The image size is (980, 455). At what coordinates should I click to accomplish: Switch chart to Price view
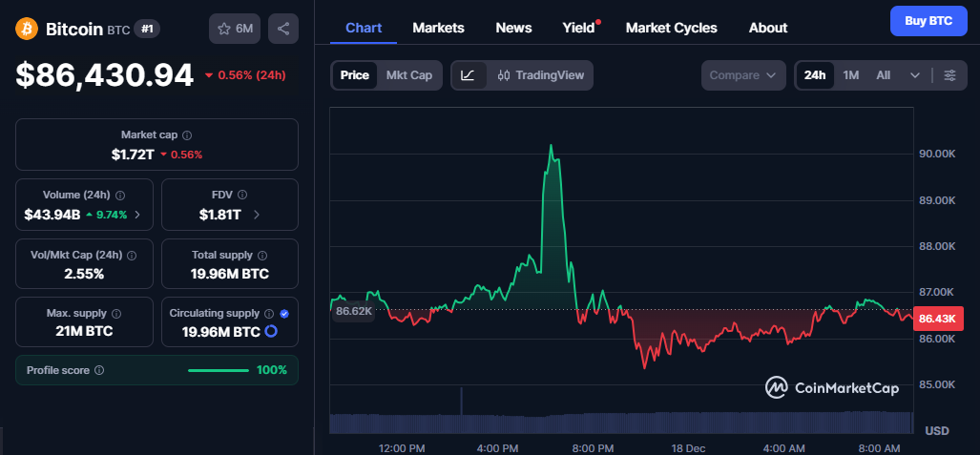pyautogui.click(x=354, y=75)
